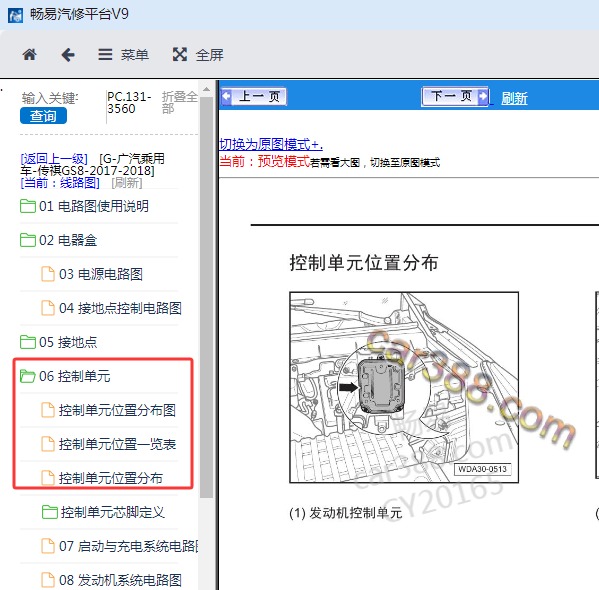
Task: Click the file icon of 08 发动机系统电路图
Action: 48,580
